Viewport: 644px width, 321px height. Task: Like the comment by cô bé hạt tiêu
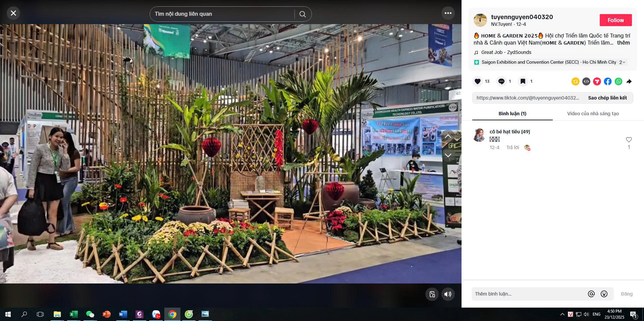click(629, 140)
